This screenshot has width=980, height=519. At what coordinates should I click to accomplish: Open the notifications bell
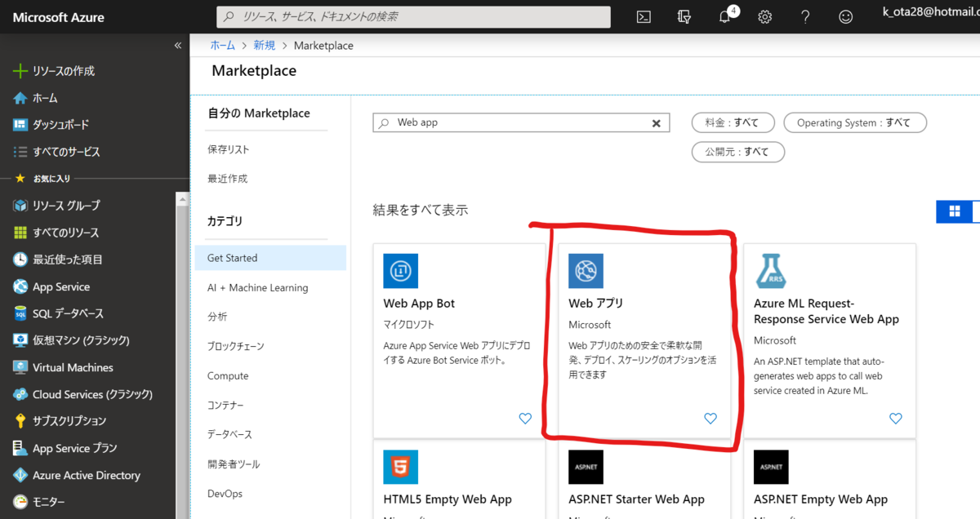click(726, 16)
